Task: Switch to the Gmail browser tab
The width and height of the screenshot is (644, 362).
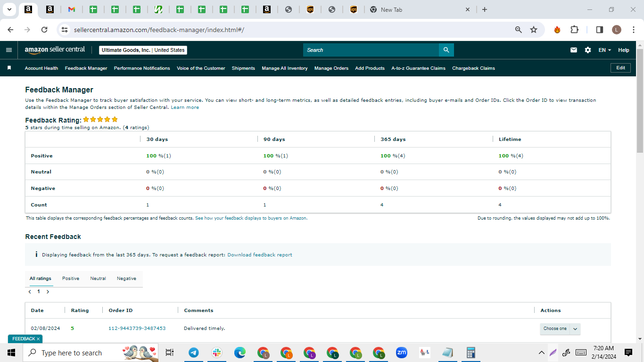Action: pos(72,9)
